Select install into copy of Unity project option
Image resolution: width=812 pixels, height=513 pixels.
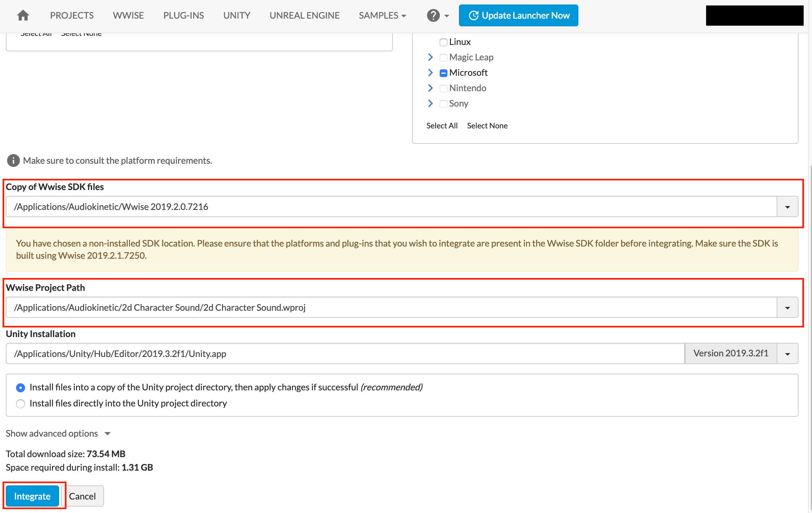[21, 388]
